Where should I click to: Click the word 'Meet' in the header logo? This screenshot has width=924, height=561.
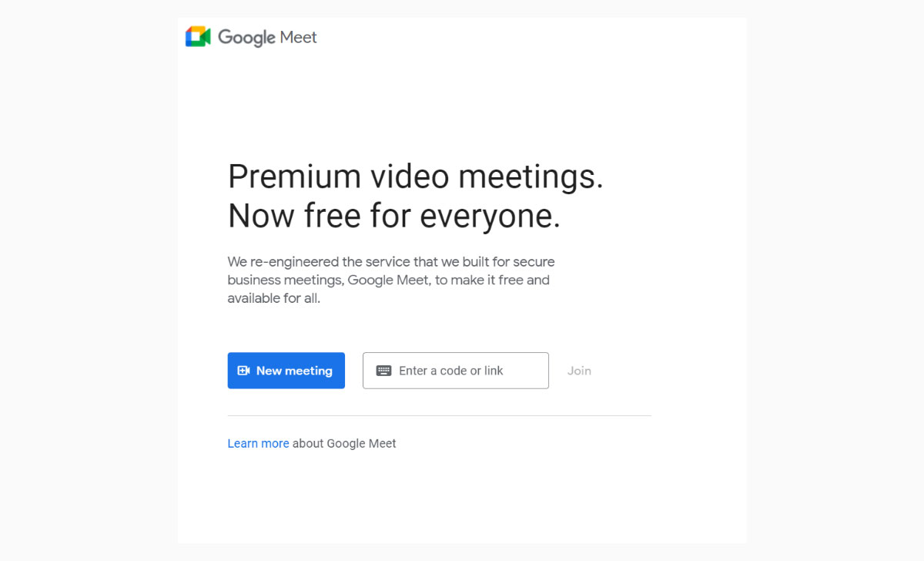coord(299,37)
